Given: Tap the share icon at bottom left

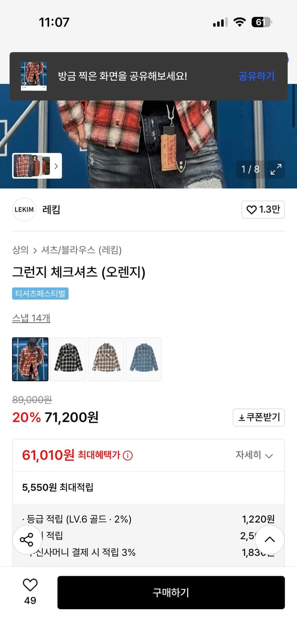Looking at the screenshot, I should [x=27, y=540].
